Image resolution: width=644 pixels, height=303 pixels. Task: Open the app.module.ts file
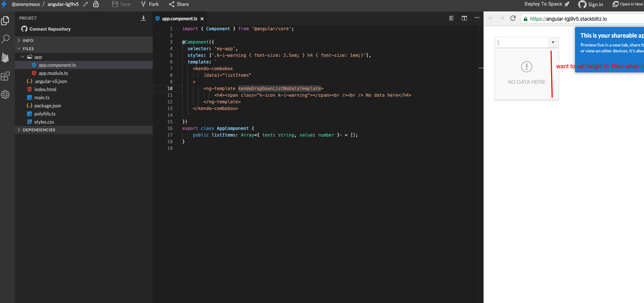(53, 73)
